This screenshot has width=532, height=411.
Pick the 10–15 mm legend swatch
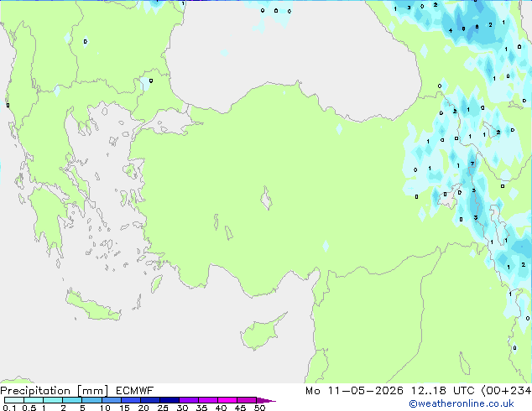112,400
